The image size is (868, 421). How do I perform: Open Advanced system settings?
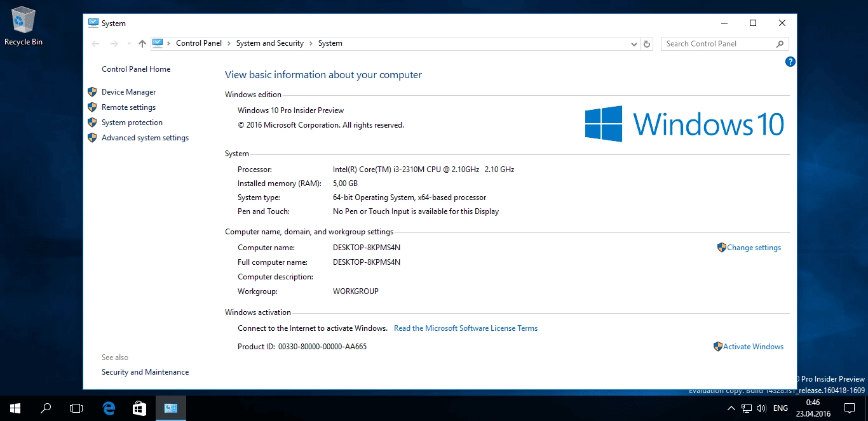click(145, 138)
